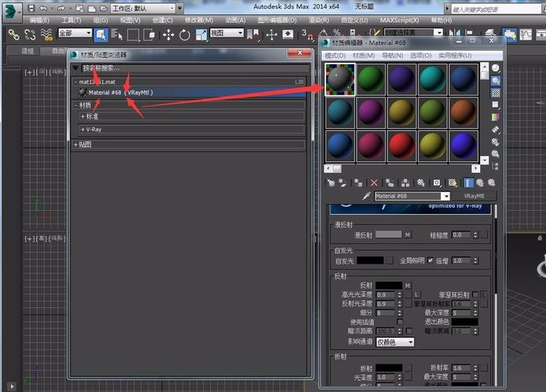This screenshot has width=546, height=392.
Task: Click the Select Object arrow tool
Action: tap(100, 34)
